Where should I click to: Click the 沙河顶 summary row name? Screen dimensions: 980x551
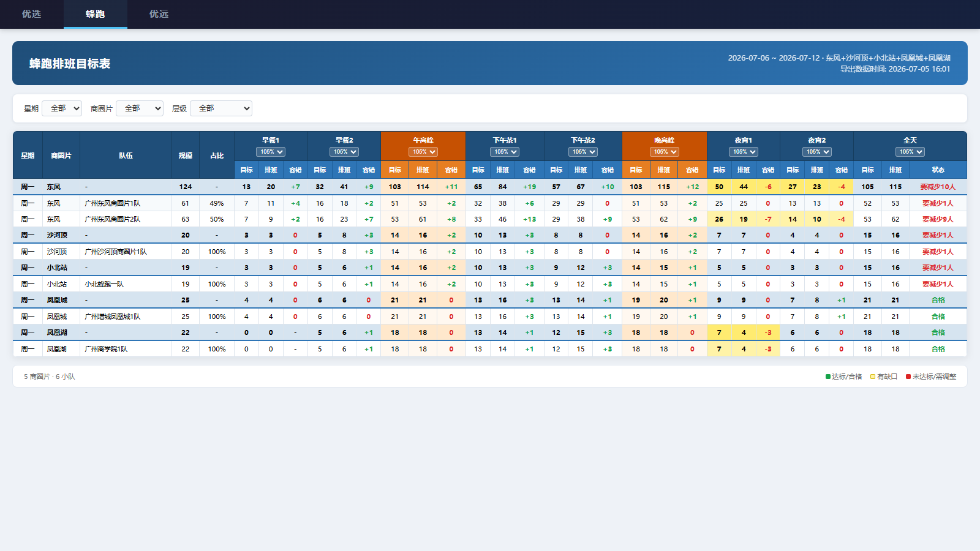pos(57,235)
